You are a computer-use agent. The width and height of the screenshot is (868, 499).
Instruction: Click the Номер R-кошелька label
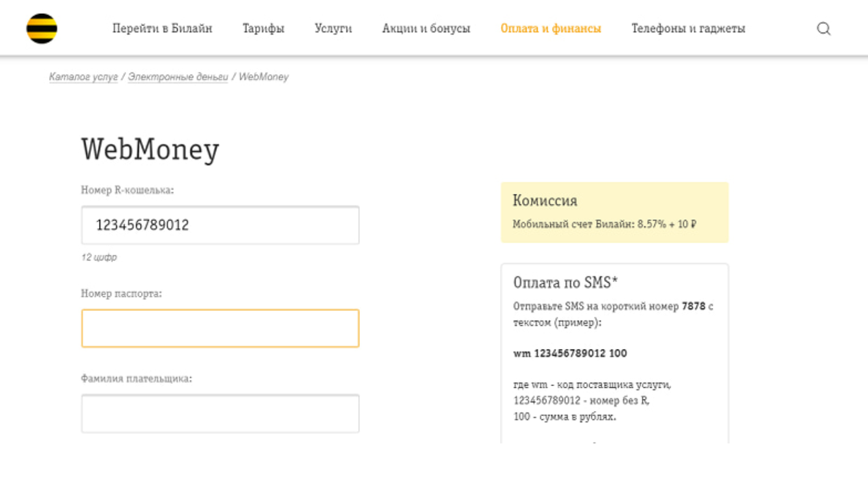click(x=127, y=190)
